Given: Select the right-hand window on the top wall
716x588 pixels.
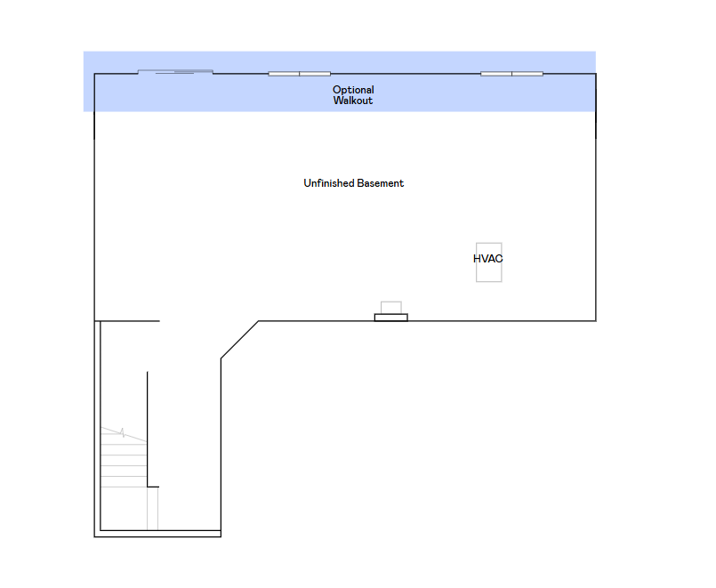Looking at the screenshot, I should (x=511, y=73).
